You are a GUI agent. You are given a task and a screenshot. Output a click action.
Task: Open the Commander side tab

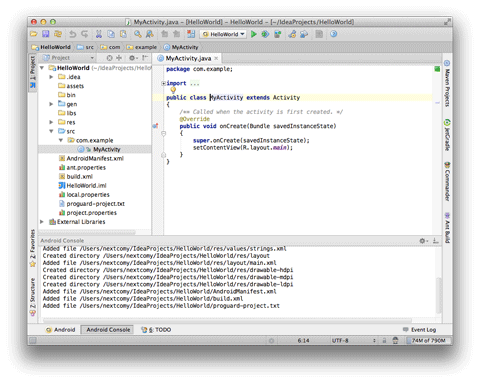pyautogui.click(x=447, y=182)
